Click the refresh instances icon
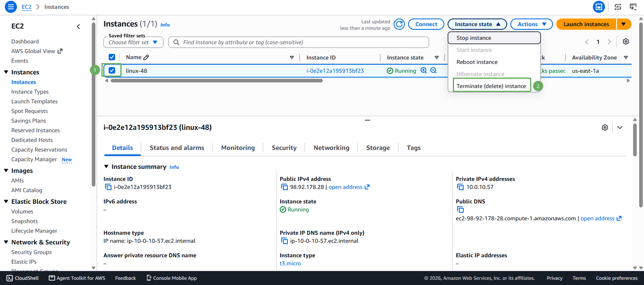This screenshot has width=644, height=285. point(399,24)
